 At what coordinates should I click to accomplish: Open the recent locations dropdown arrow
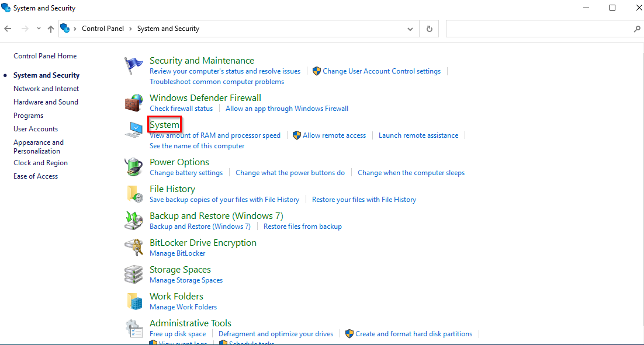[39, 29]
